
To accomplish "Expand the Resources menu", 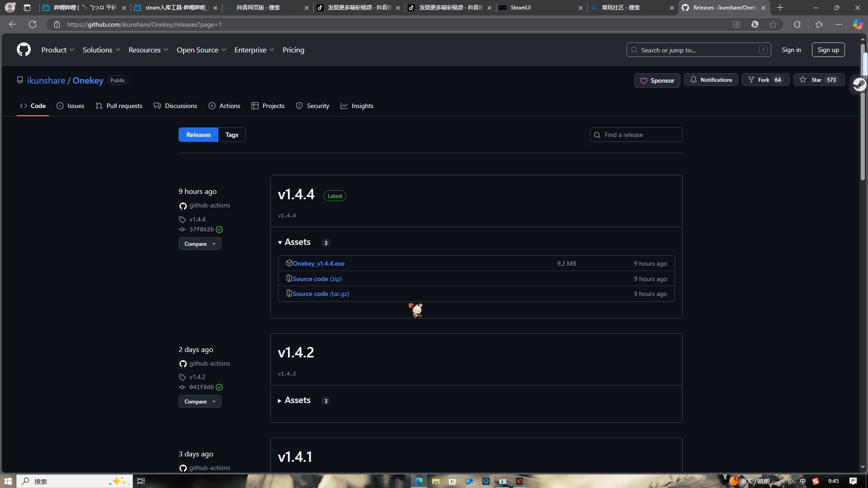I will tap(148, 50).
